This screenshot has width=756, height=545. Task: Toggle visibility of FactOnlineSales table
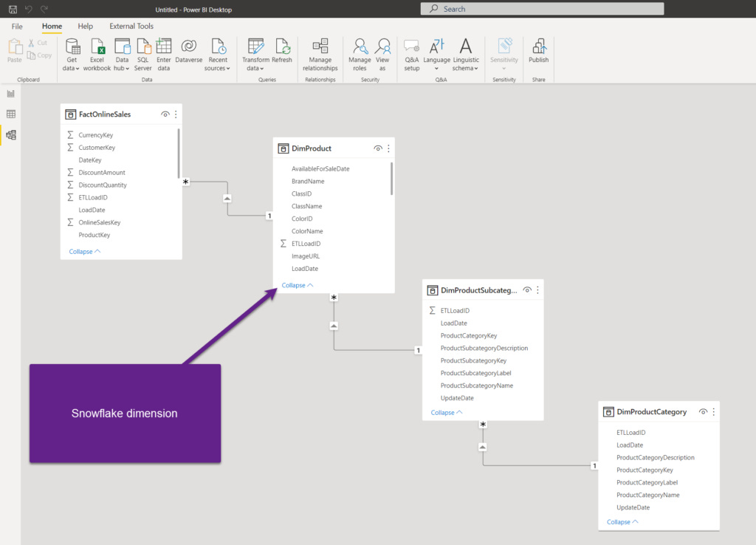(165, 114)
